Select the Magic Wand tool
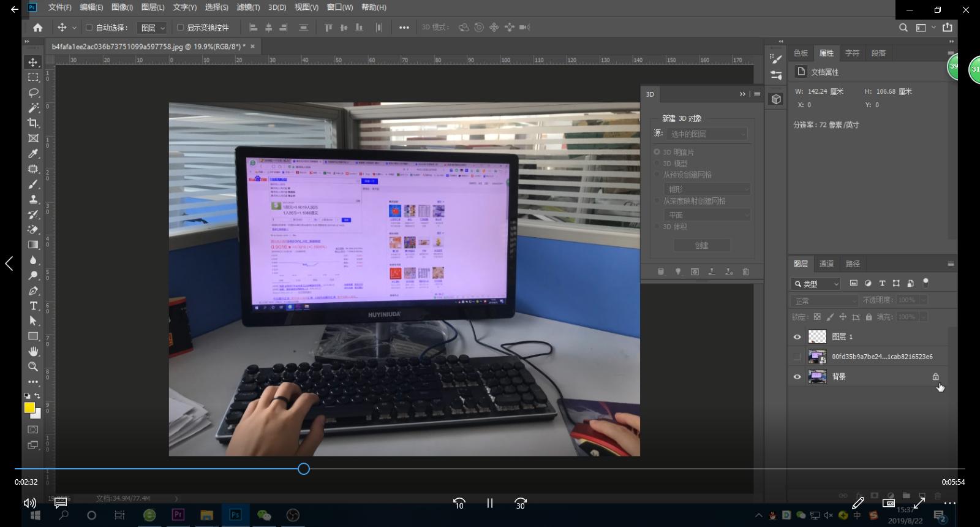 [x=33, y=107]
